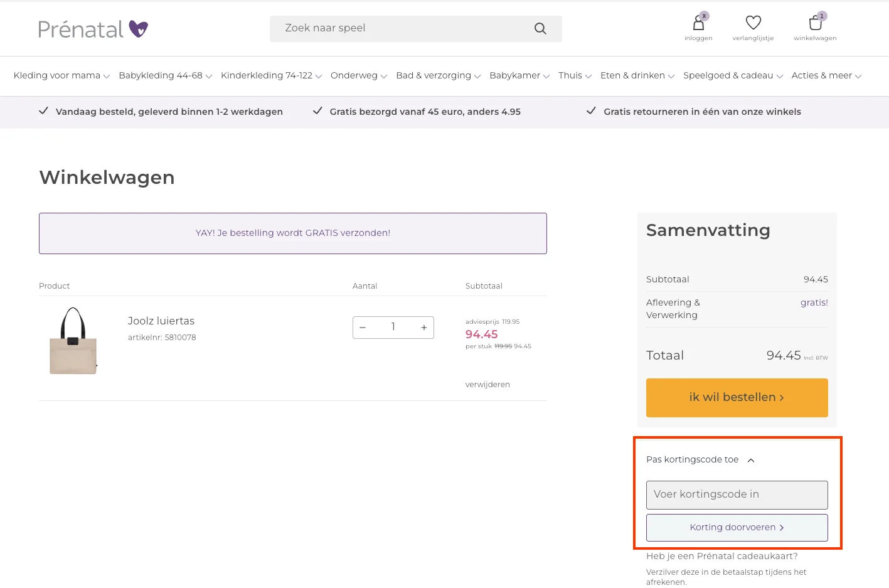
Task: Open the Joolz luiertas product link
Action: click(x=161, y=321)
